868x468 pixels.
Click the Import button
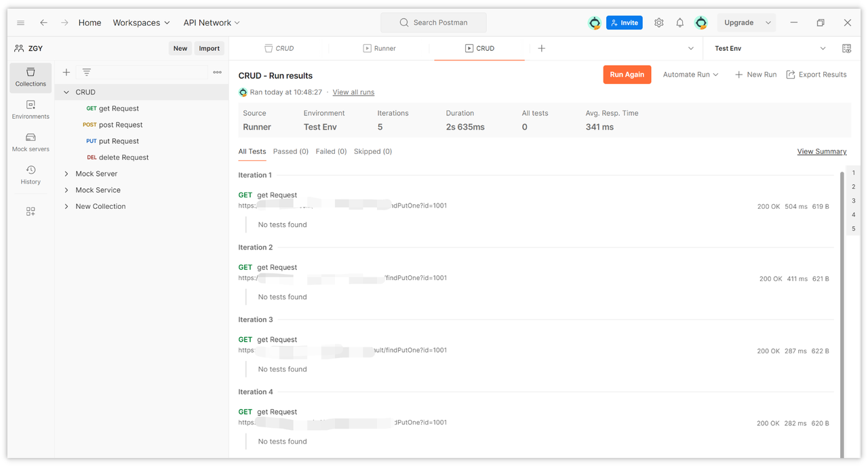coord(210,48)
